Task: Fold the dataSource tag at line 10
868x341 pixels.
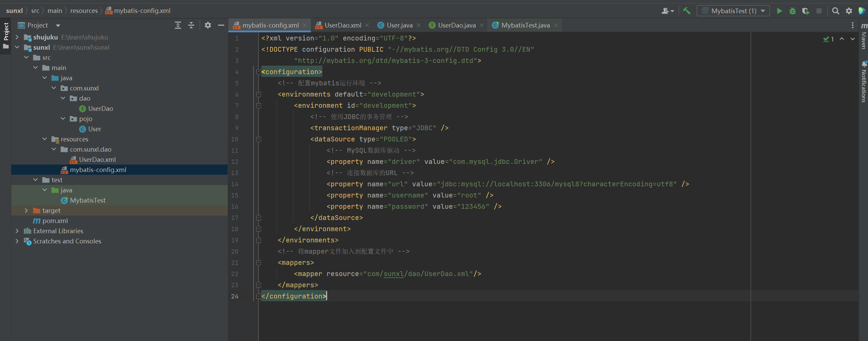Action: click(259, 139)
